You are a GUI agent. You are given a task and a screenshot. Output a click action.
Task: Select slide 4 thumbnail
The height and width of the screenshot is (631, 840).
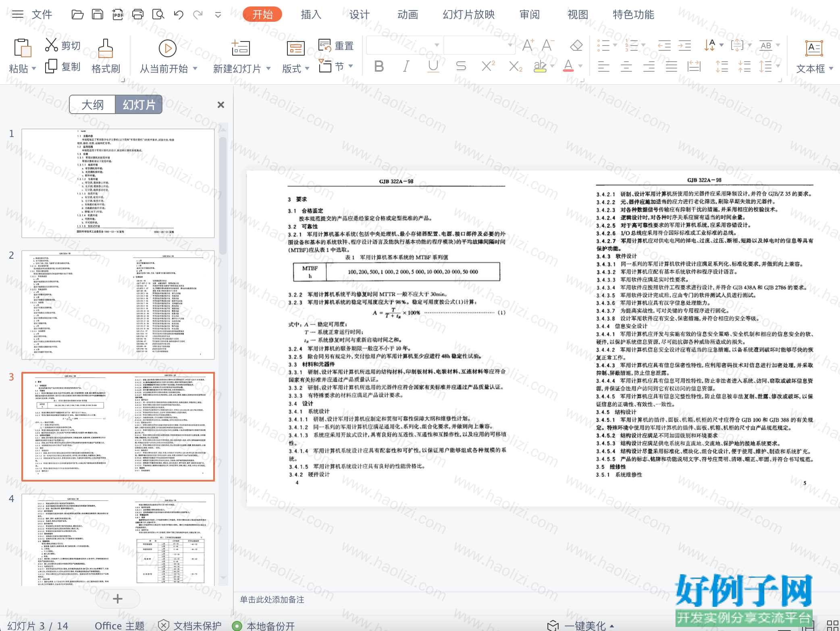[118, 540]
